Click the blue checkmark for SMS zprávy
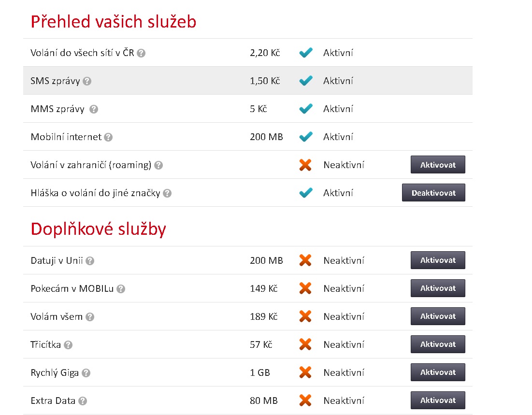The width and height of the screenshot is (532, 415). pos(306,81)
